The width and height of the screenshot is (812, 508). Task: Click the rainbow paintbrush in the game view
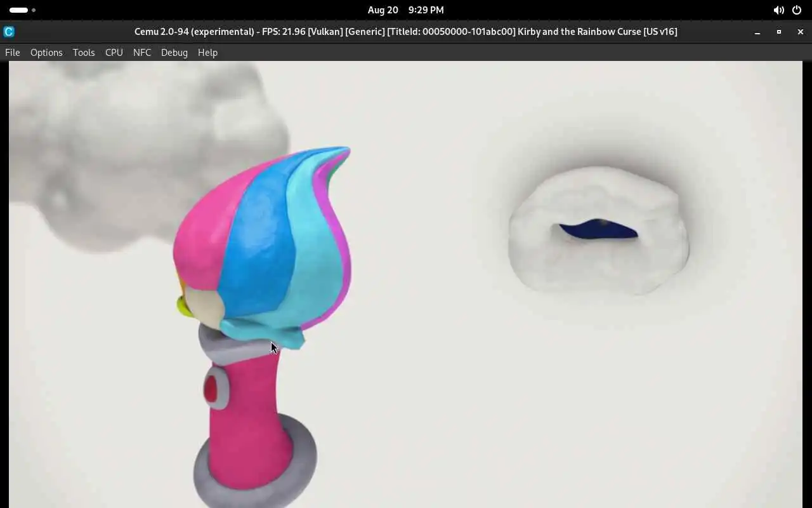(261, 327)
